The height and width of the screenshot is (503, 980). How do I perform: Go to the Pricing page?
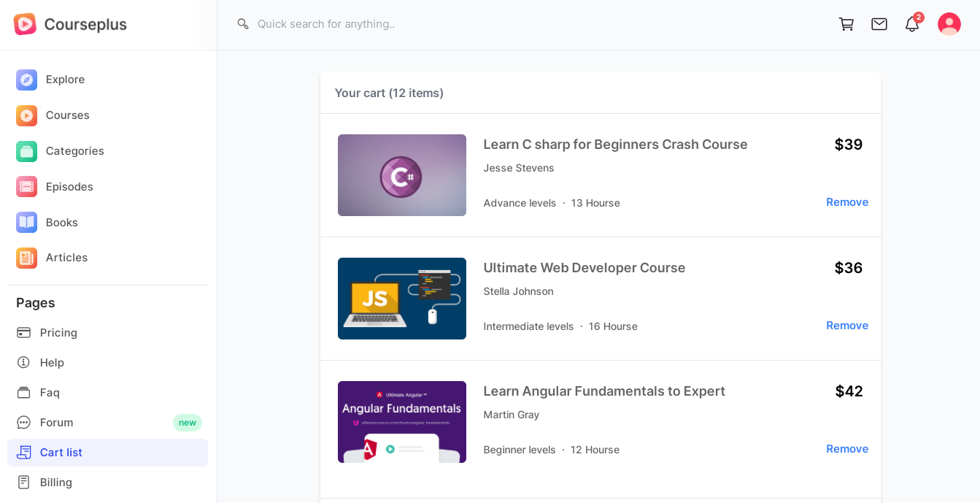(108, 333)
